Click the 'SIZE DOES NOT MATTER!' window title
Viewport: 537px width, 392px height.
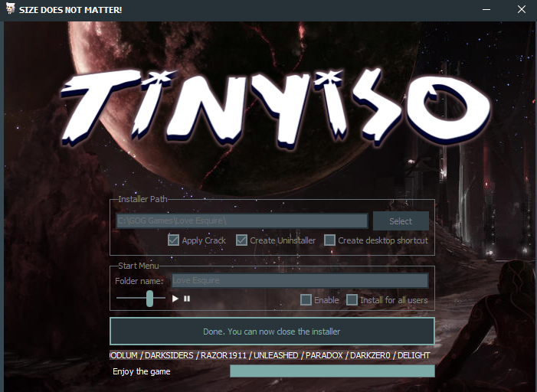tap(70, 10)
